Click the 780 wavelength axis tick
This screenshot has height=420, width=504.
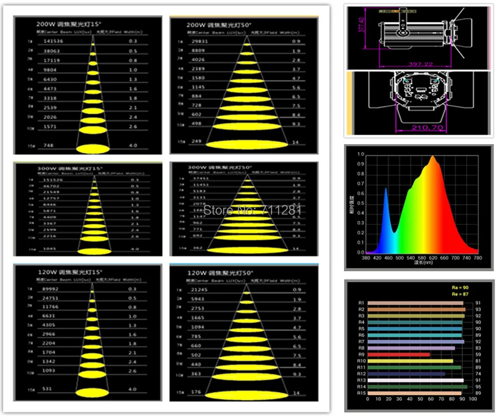pos(478,258)
